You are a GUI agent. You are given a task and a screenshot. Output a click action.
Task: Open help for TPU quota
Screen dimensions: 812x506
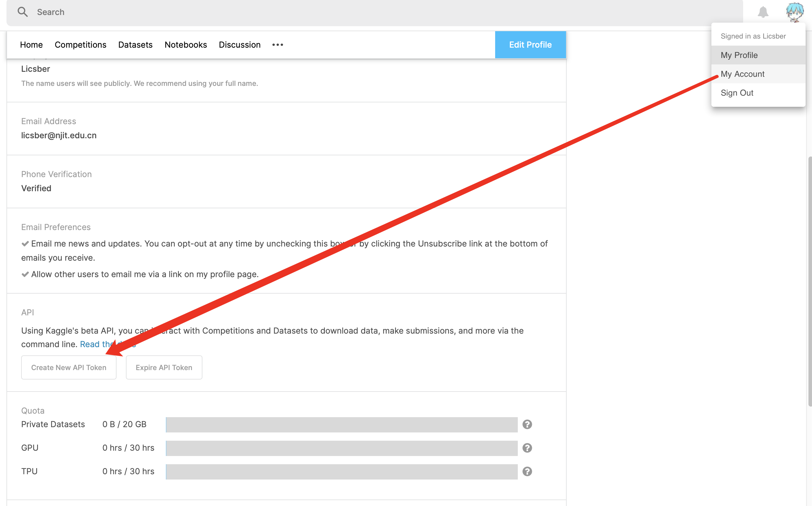coord(527,471)
